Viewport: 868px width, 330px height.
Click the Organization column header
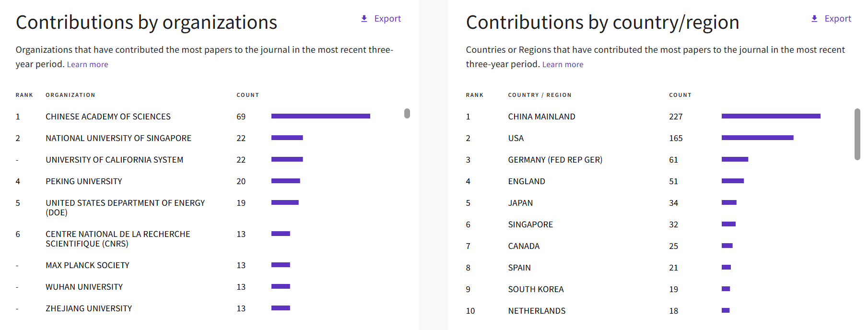70,95
